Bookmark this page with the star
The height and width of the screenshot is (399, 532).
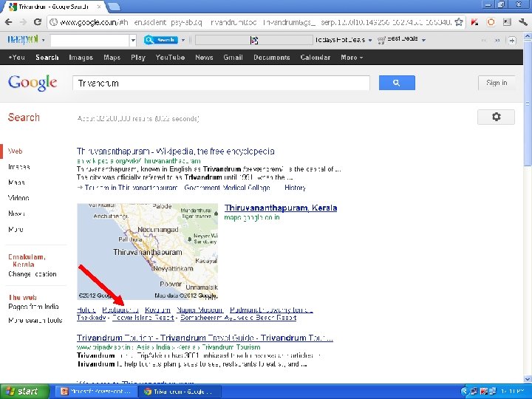coord(459,22)
